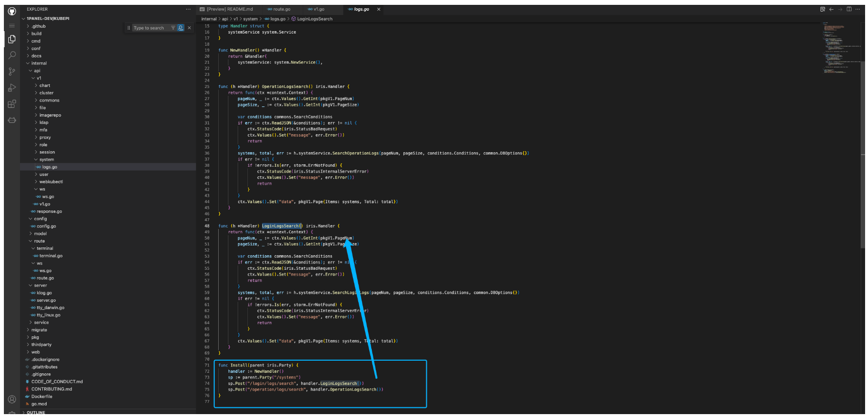This screenshot has width=868, height=418.
Task: Open the Search view in activity bar
Action: [x=12, y=55]
